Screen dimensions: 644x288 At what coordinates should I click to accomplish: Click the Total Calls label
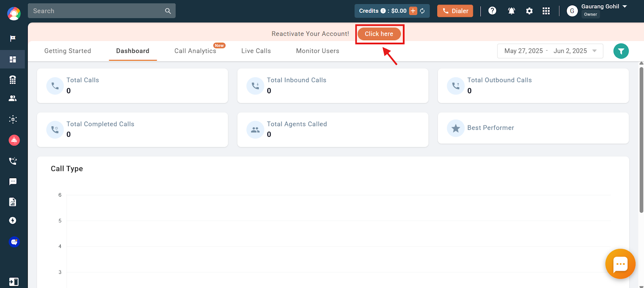(x=83, y=80)
